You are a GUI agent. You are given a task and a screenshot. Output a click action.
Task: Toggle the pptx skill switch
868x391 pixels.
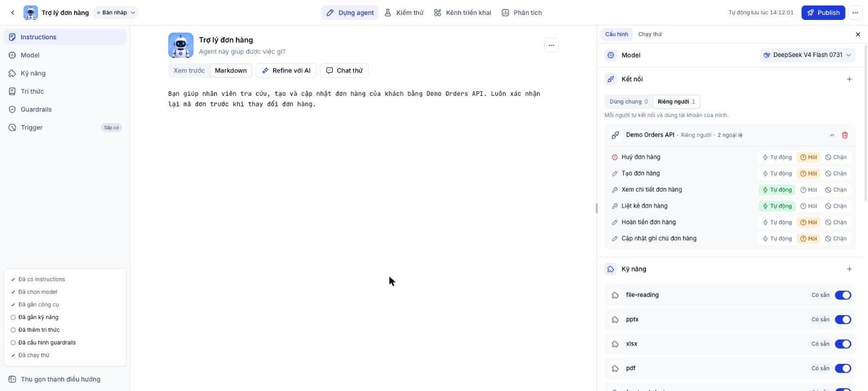point(843,320)
